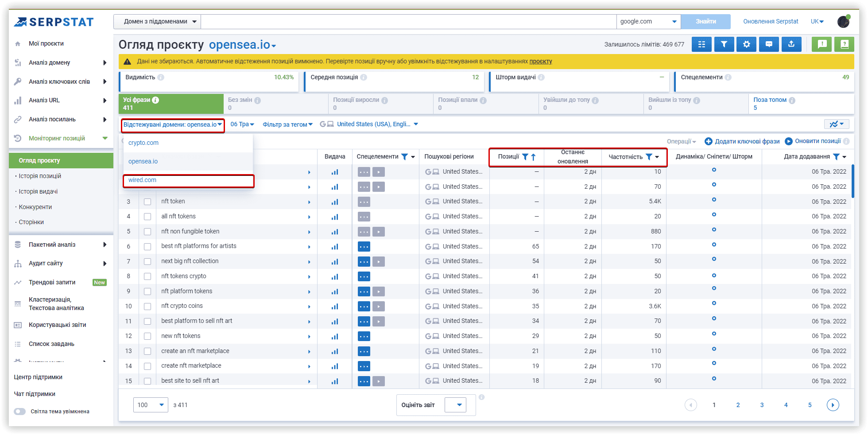
Task: Click the Середня позиція info icon
Action: coord(364,77)
